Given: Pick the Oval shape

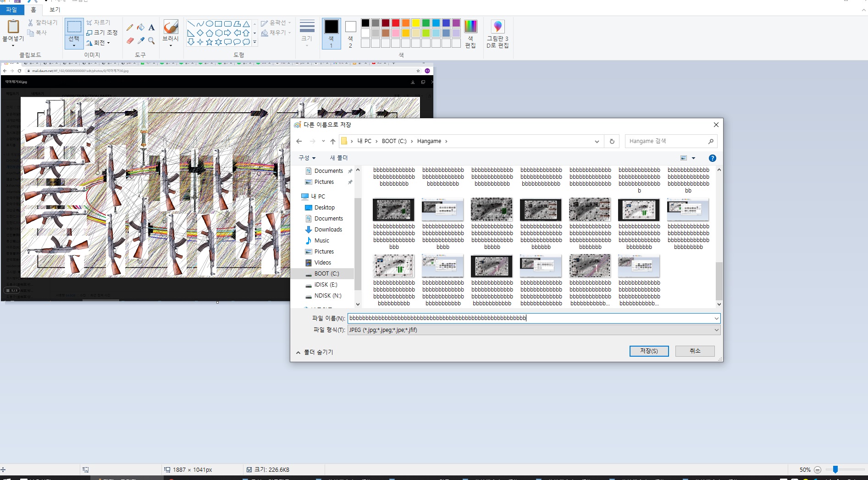Looking at the screenshot, I should 209,24.
